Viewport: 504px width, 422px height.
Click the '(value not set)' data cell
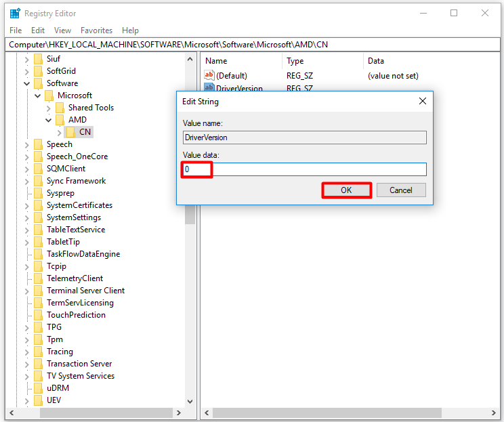click(x=393, y=76)
